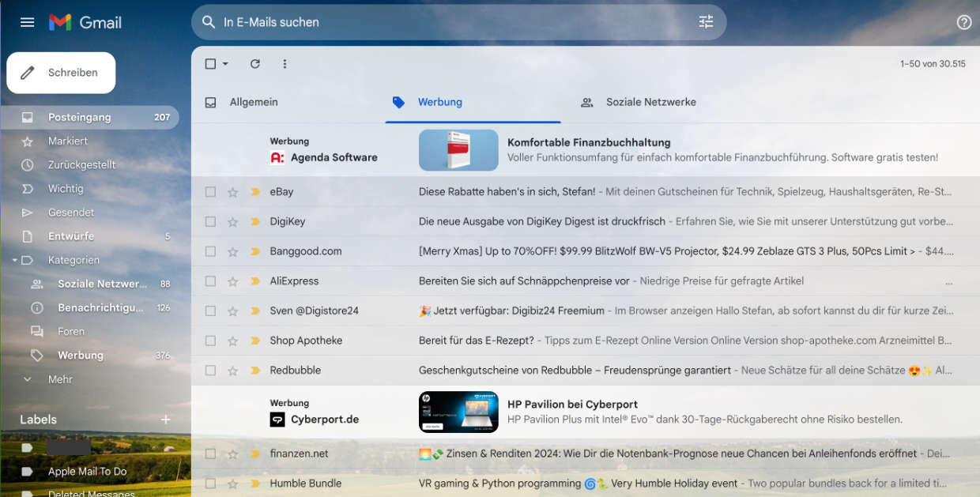Select the eBay email checkbox
The width and height of the screenshot is (980, 497).
pos(210,192)
